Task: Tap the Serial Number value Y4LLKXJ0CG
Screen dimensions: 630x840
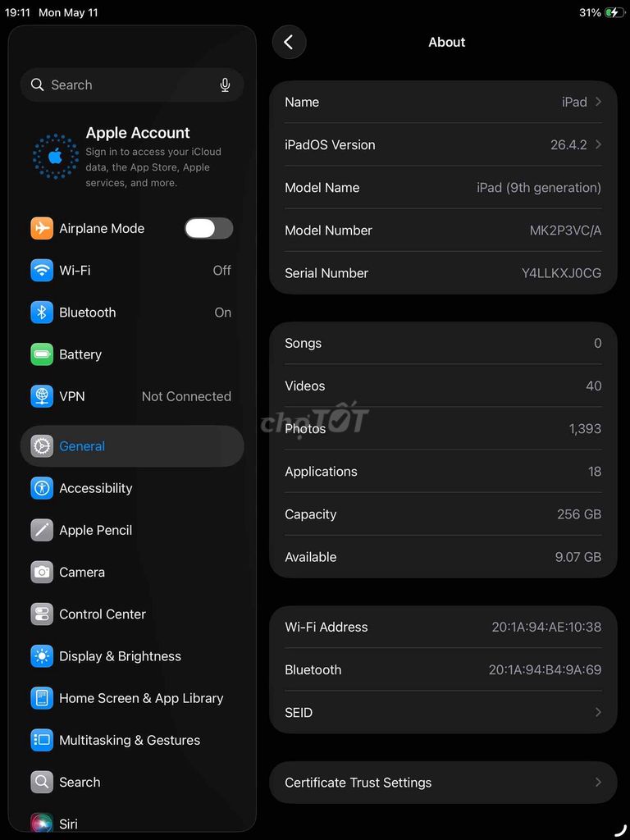Action: point(561,273)
